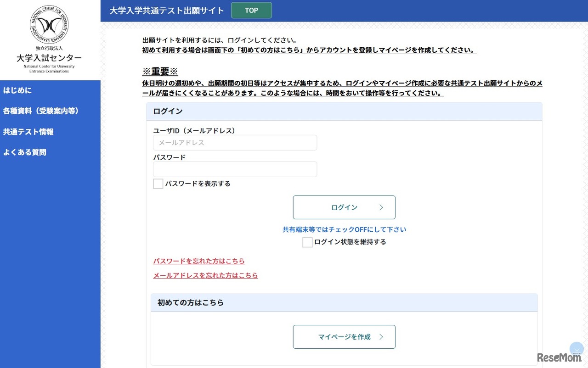588x368 pixels.
Task: Open the メールアドレスを忘れた方はこちら link
Action: (x=205, y=276)
